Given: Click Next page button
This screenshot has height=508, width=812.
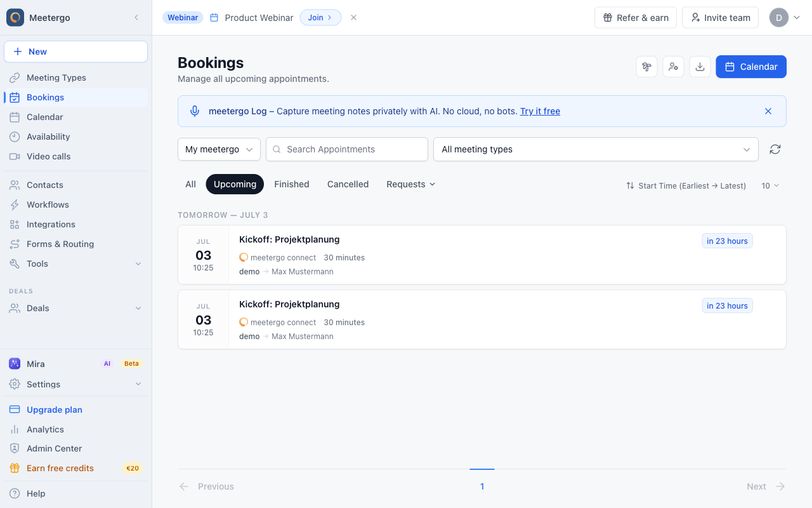Looking at the screenshot, I should [766, 486].
